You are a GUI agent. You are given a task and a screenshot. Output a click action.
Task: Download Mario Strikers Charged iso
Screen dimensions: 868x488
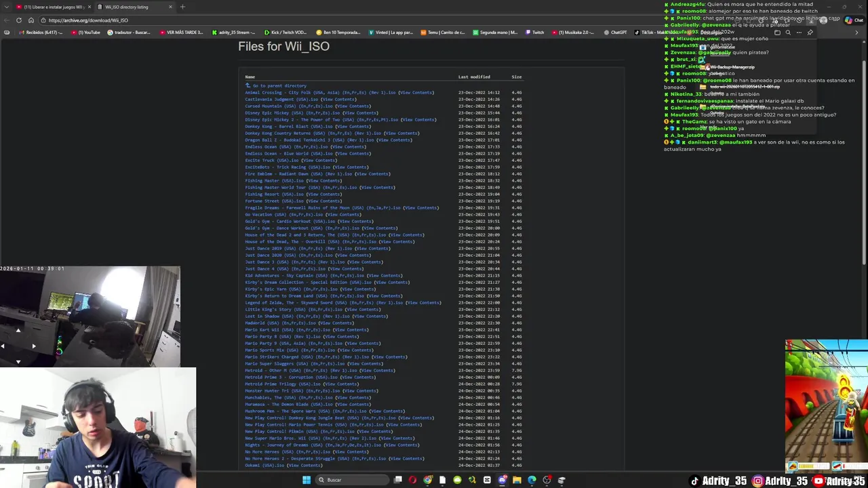[307, 357]
